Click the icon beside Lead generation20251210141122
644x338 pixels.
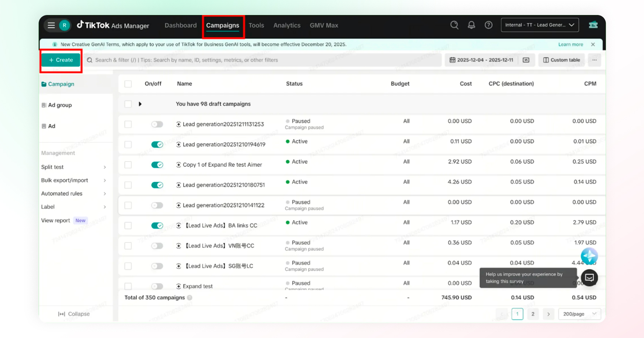pos(179,205)
